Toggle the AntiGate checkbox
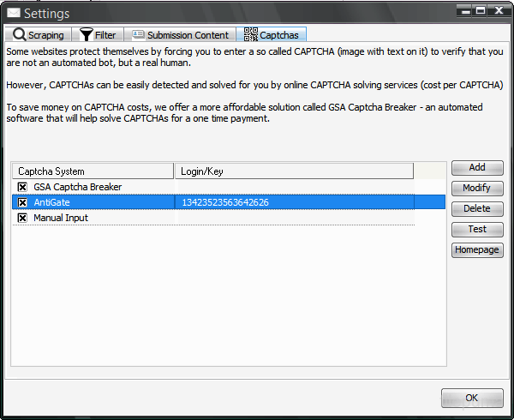The height and width of the screenshot is (420, 514). [22, 202]
